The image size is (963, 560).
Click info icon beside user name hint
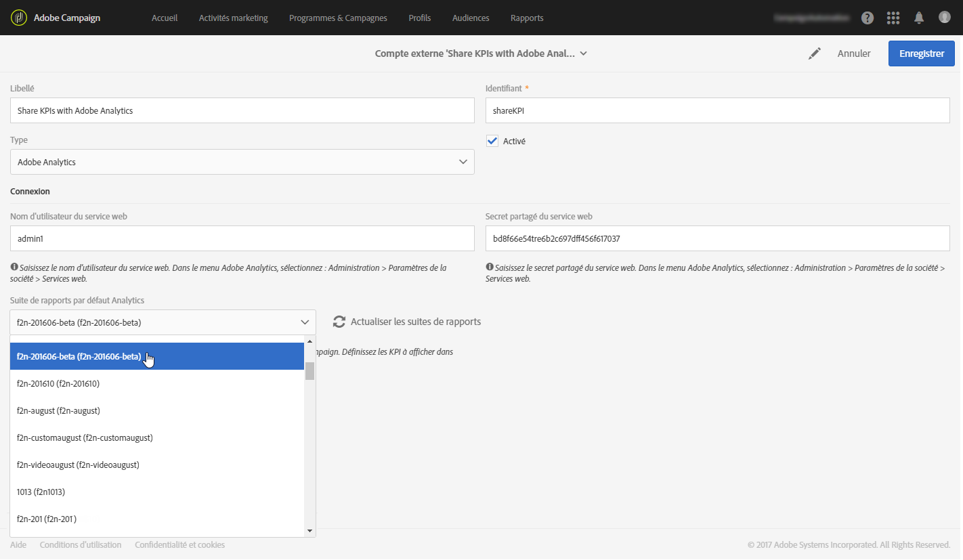[x=14, y=267]
